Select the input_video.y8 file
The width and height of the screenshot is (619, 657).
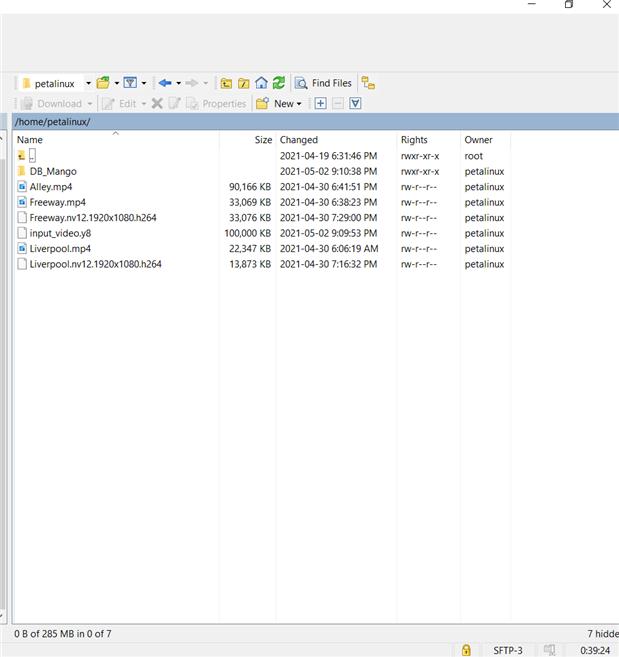point(60,233)
